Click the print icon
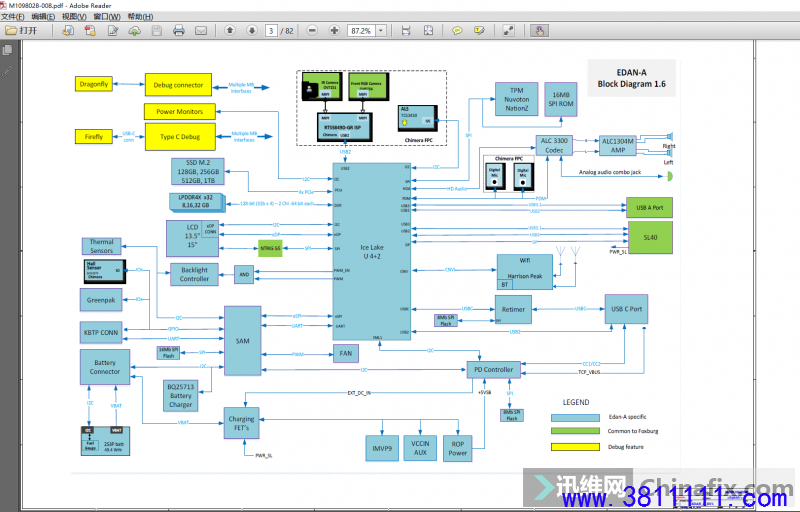800x512 pixels. 179,31
